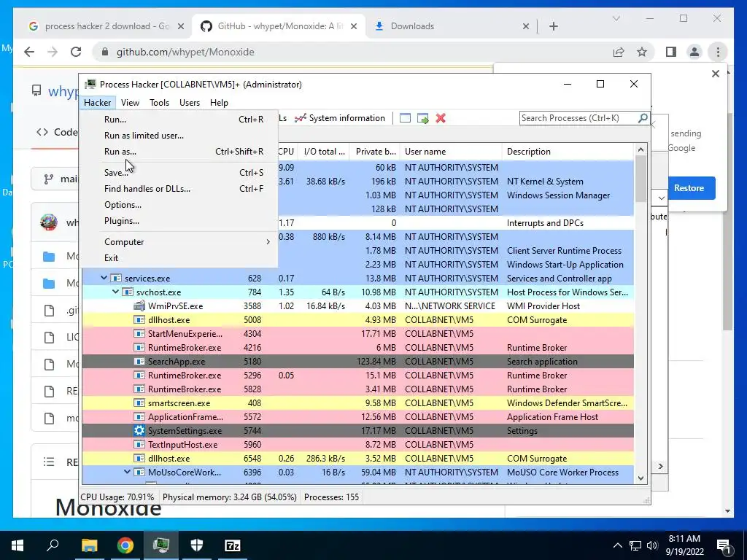Collapse the MoUsoCoreWork... tree node
The height and width of the screenshot is (560, 747).
tap(127, 472)
